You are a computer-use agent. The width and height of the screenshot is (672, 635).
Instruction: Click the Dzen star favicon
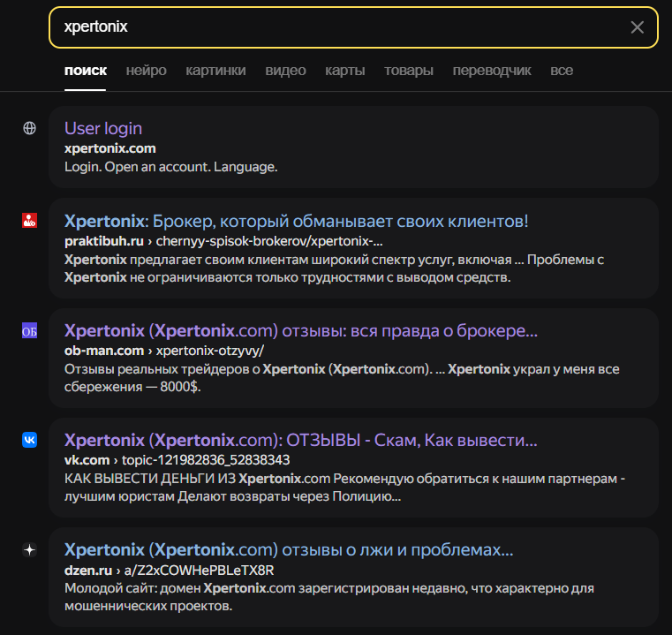point(29,550)
